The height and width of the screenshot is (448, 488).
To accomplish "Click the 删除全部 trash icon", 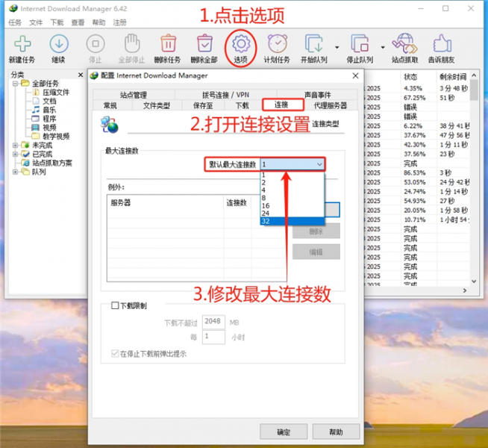I will 204,43.
